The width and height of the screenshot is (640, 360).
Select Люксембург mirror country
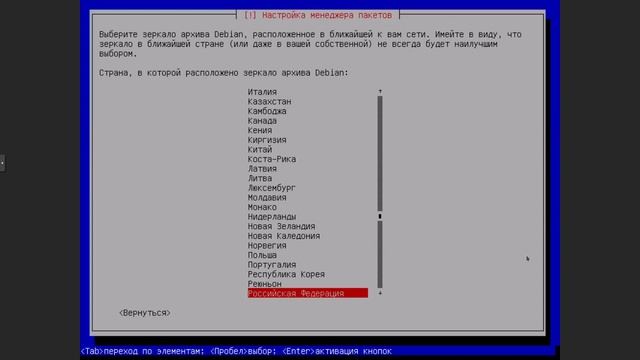[x=272, y=188]
